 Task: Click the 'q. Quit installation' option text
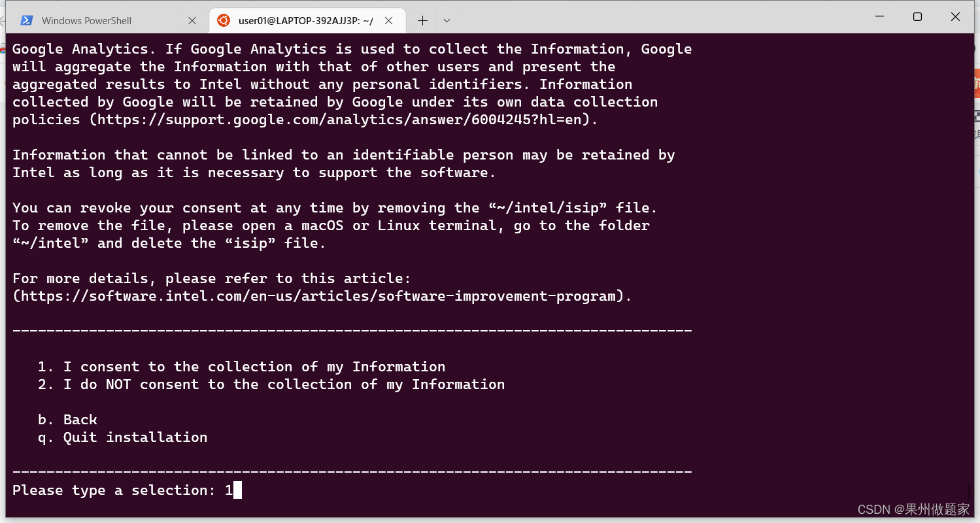[122, 437]
